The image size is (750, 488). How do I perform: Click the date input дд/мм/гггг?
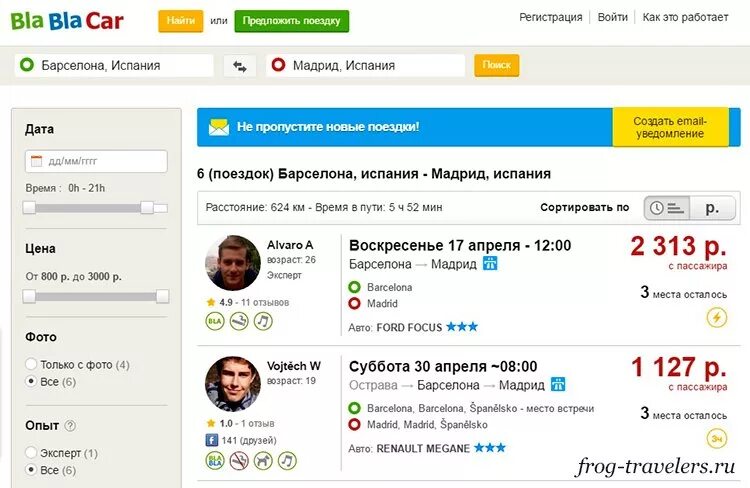[x=96, y=161]
